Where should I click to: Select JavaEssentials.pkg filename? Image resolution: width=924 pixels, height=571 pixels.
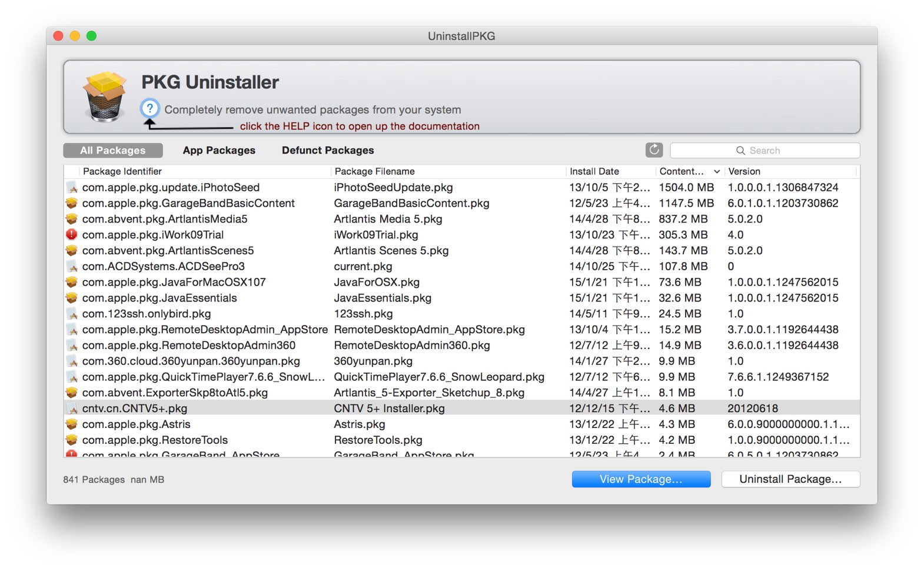click(x=383, y=298)
